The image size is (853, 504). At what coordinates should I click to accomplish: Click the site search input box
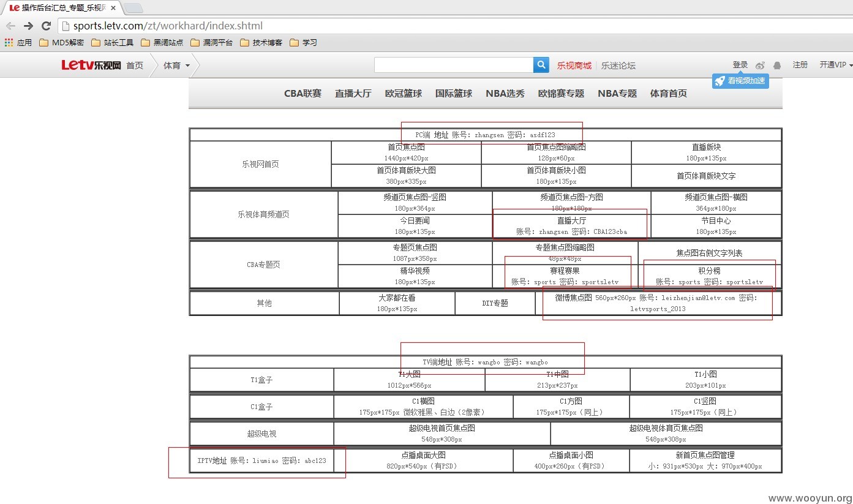coord(454,65)
